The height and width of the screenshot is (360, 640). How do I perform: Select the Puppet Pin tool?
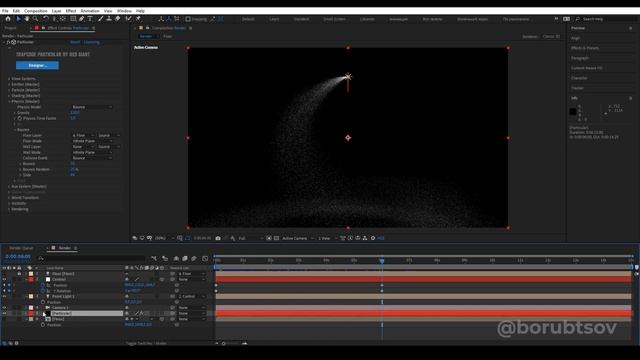click(x=138, y=19)
